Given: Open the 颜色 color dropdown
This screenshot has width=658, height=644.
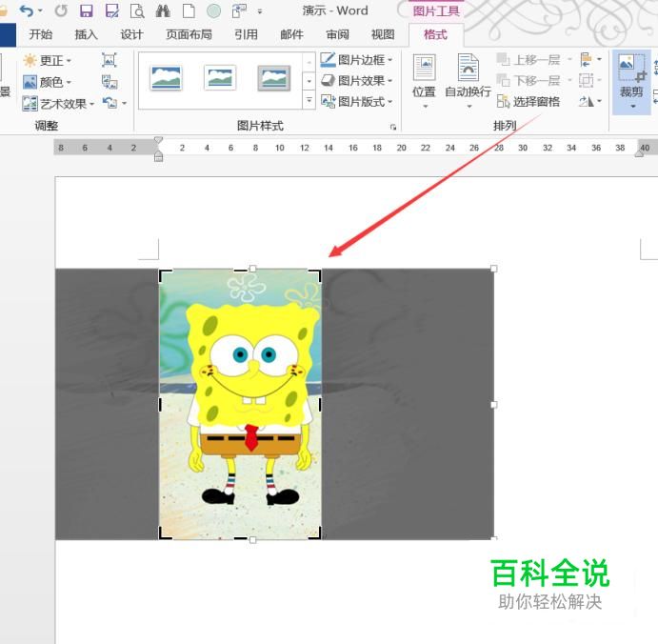Looking at the screenshot, I should click(47, 82).
